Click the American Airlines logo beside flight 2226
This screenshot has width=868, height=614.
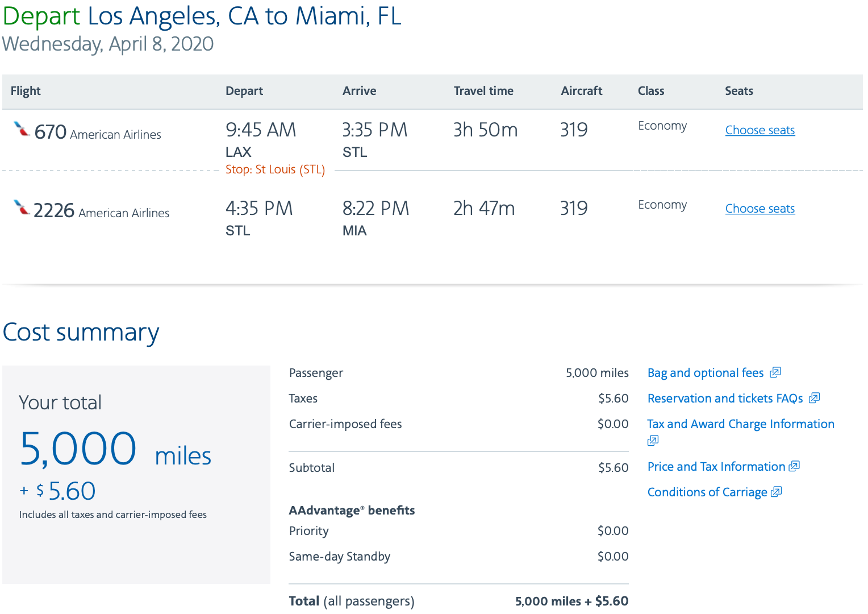pos(22,208)
